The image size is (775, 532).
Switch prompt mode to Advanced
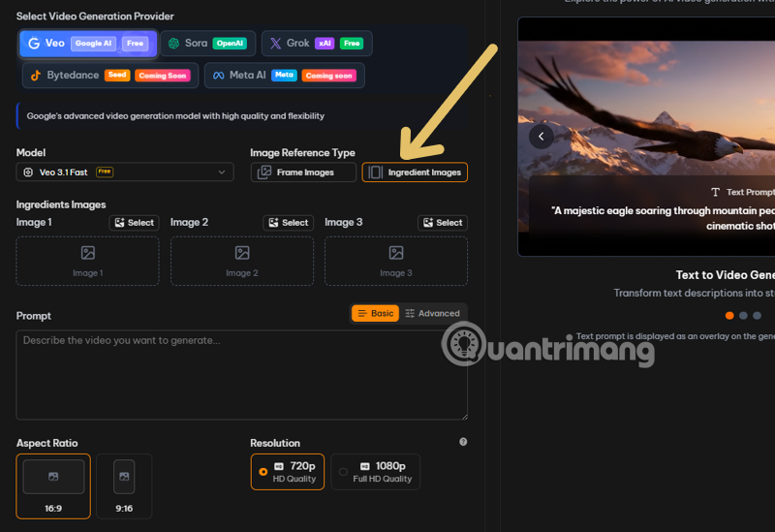point(432,313)
